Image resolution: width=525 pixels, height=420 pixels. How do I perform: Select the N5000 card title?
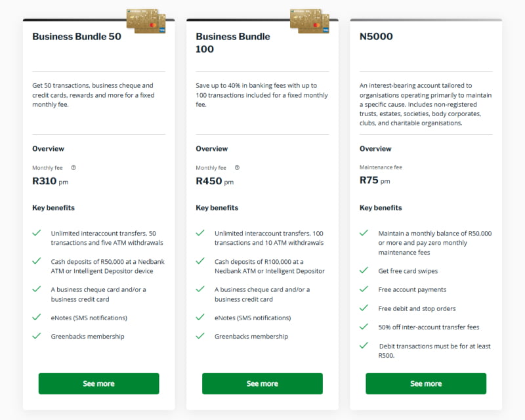click(x=376, y=36)
